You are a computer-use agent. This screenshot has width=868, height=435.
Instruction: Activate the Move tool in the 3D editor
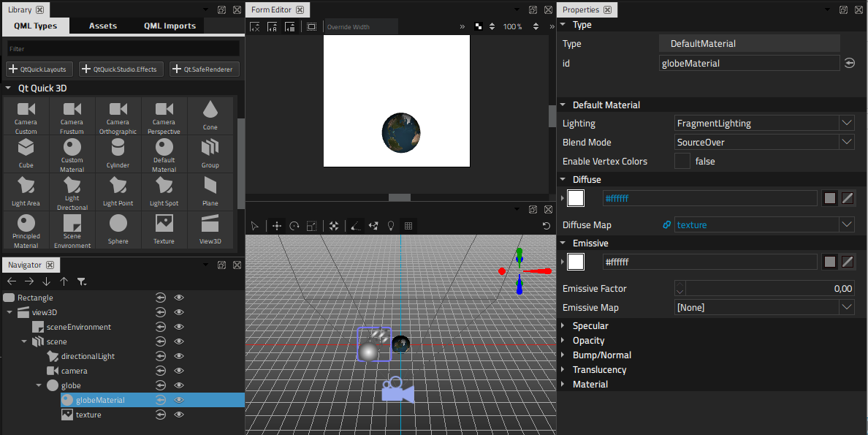[x=277, y=226]
